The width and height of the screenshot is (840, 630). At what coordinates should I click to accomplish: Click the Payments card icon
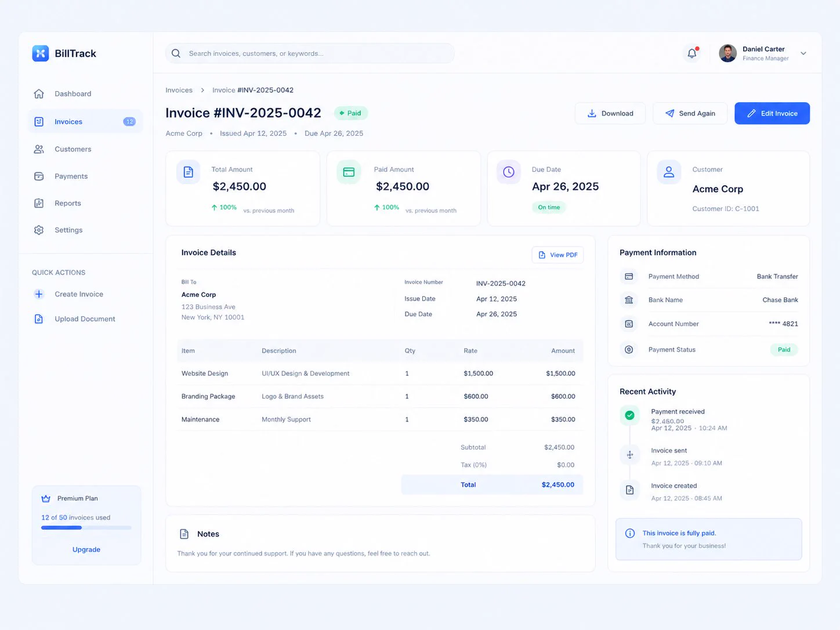(x=39, y=176)
